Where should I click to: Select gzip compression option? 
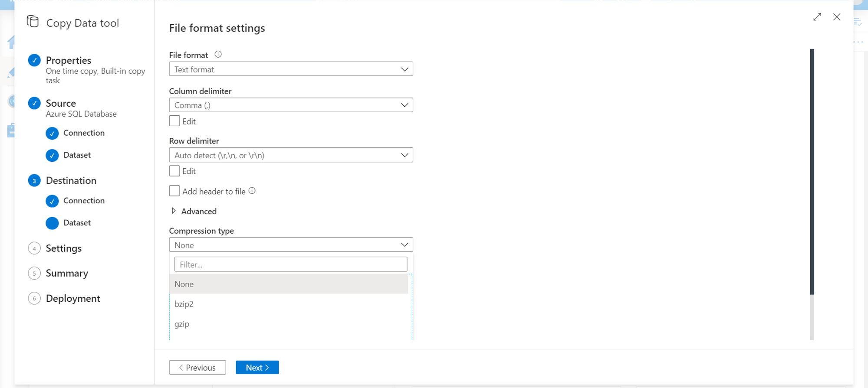point(182,324)
